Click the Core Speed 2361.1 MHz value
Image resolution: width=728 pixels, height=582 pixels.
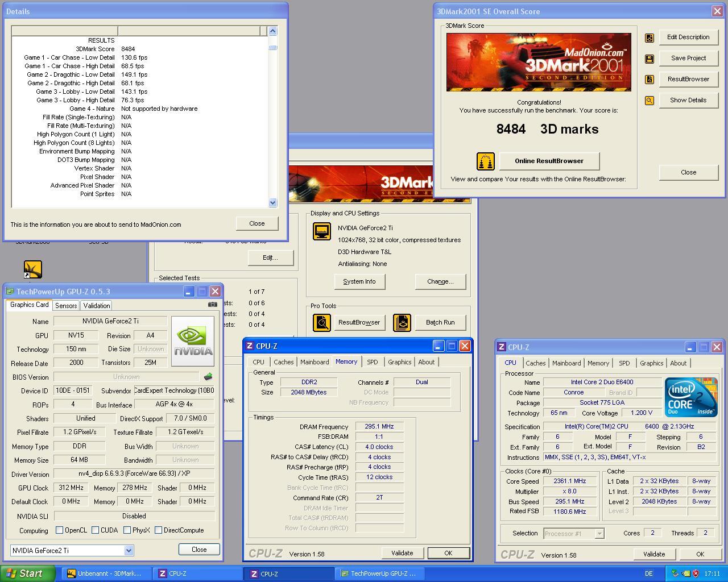570,481
